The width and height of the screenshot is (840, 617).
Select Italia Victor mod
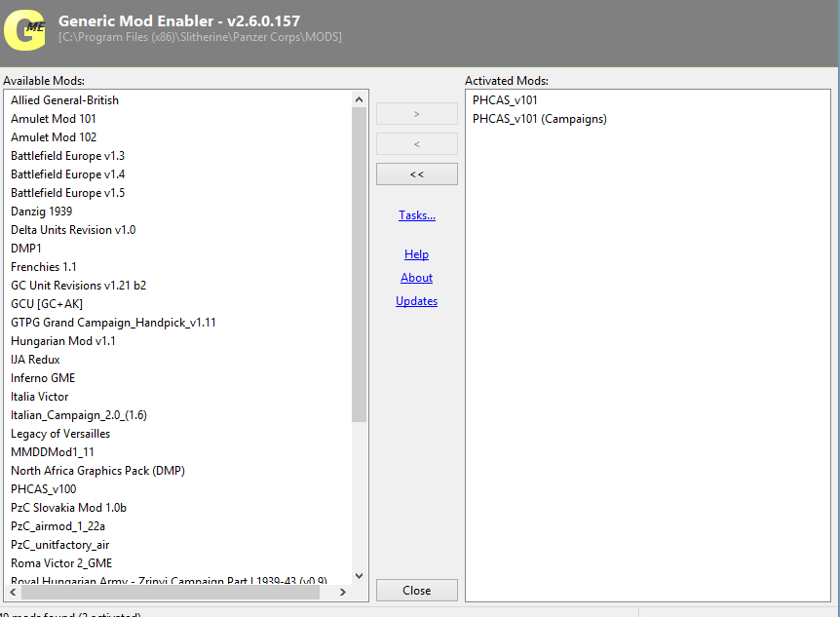point(40,397)
